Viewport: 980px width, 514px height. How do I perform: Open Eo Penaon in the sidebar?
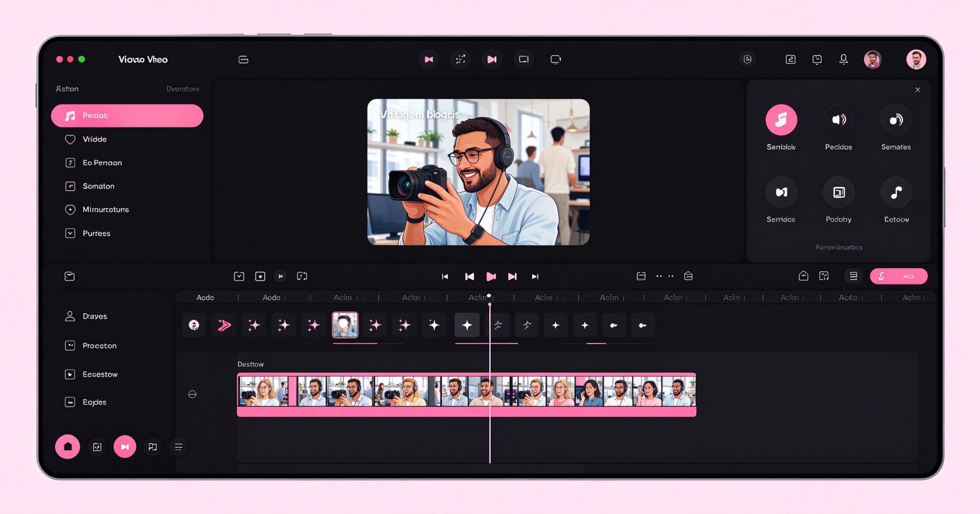click(102, 163)
